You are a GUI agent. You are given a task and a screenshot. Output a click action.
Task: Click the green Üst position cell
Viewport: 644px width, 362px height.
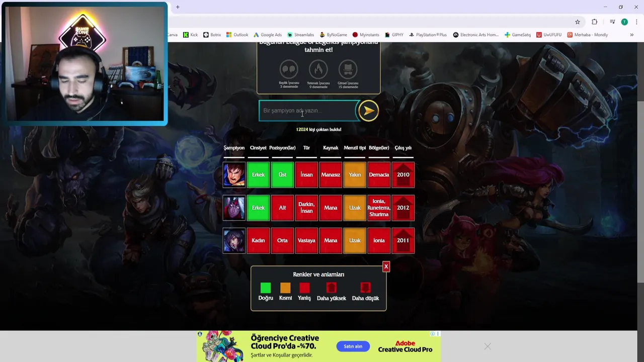pos(282,174)
